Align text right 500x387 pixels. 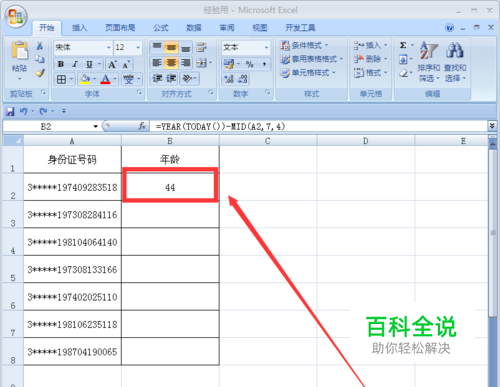tap(185, 63)
